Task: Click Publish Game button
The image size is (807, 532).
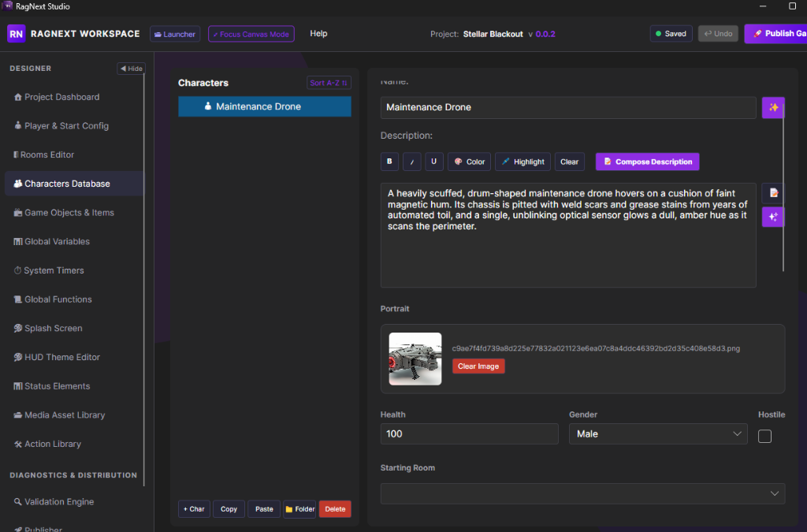Action: [776, 33]
